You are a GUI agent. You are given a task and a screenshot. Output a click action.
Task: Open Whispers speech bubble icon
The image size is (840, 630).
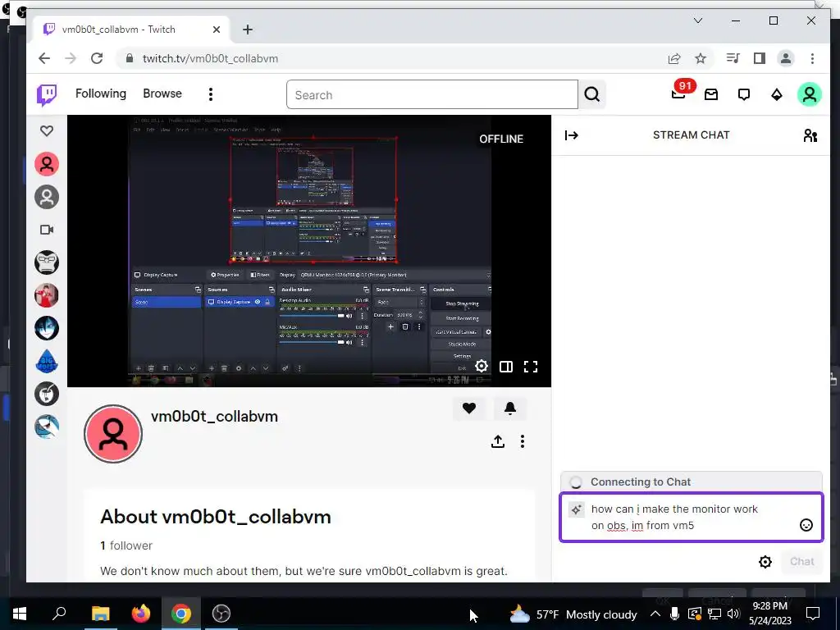743,95
